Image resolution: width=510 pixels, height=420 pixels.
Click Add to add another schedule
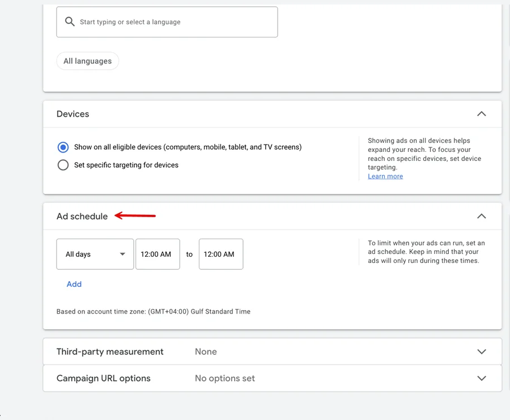pyautogui.click(x=74, y=284)
